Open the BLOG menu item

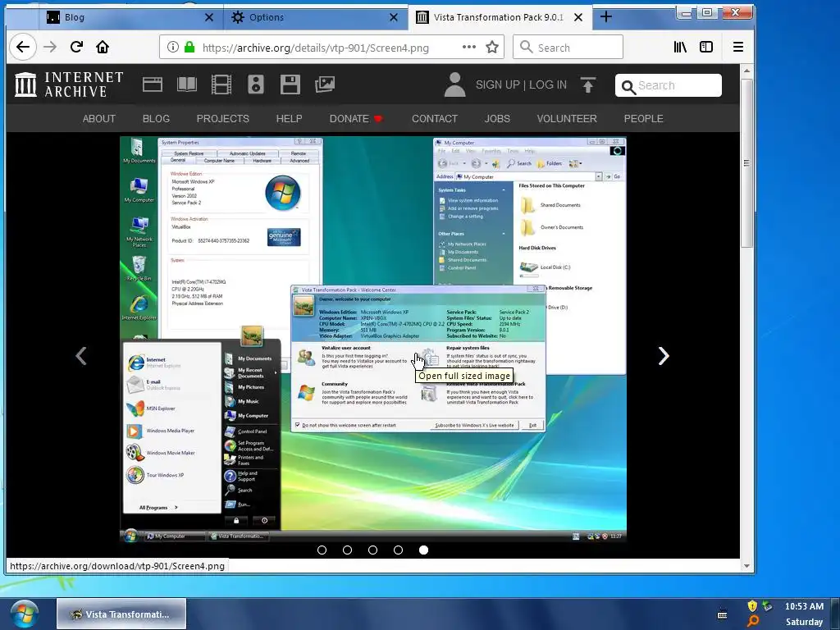tap(156, 118)
